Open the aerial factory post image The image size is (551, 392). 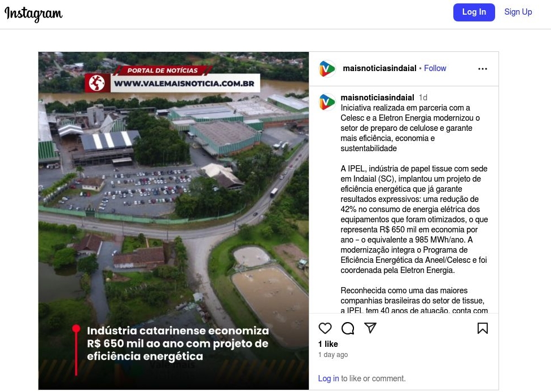(173, 221)
